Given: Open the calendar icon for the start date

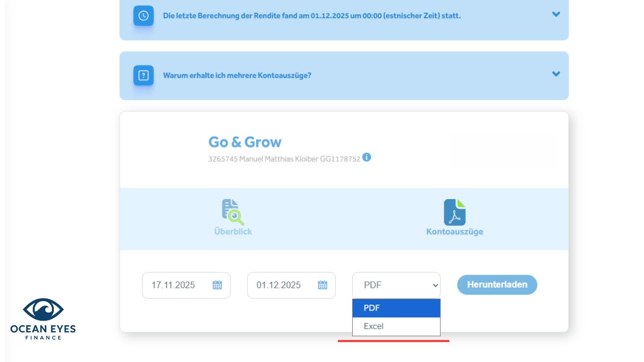Looking at the screenshot, I should point(217,285).
